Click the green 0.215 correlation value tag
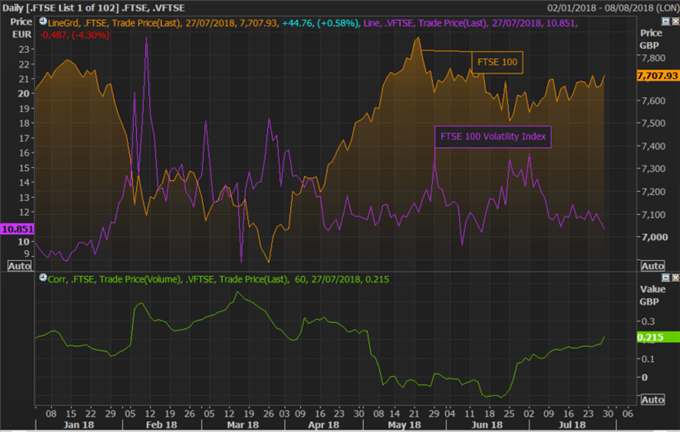The image size is (680, 432). (657, 337)
